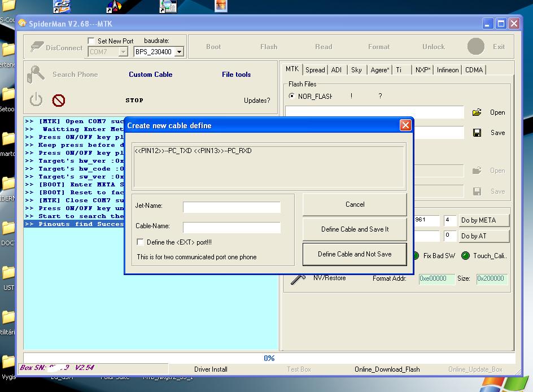Click the File tools link
The height and width of the screenshot is (392, 533).
point(236,75)
